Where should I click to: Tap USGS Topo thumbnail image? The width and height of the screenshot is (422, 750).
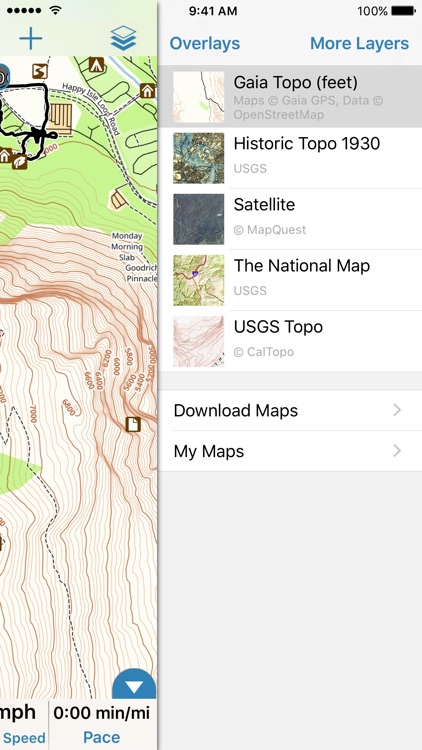(199, 341)
